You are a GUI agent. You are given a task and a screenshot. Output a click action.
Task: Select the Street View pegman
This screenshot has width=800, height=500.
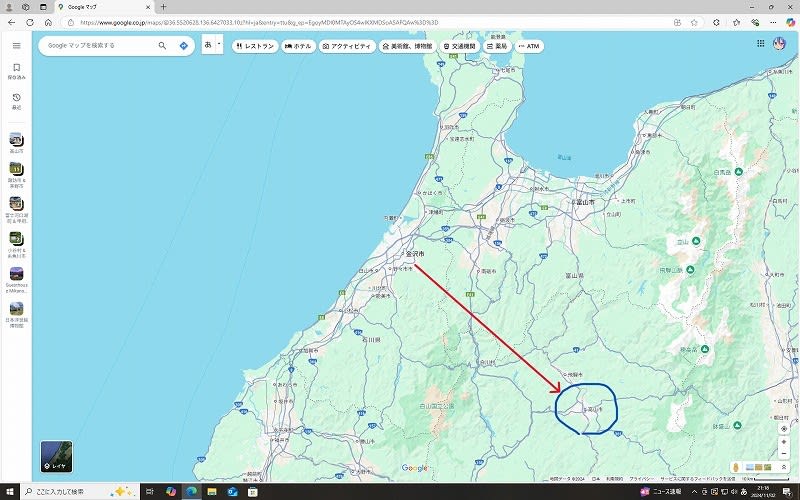pyautogui.click(x=735, y=467)
